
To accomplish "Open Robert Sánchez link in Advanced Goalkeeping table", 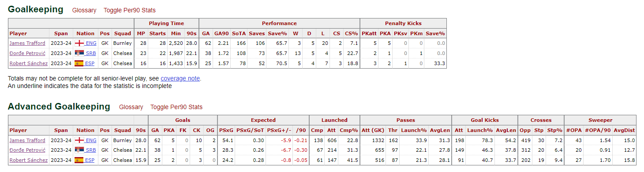I will point(28,161).
